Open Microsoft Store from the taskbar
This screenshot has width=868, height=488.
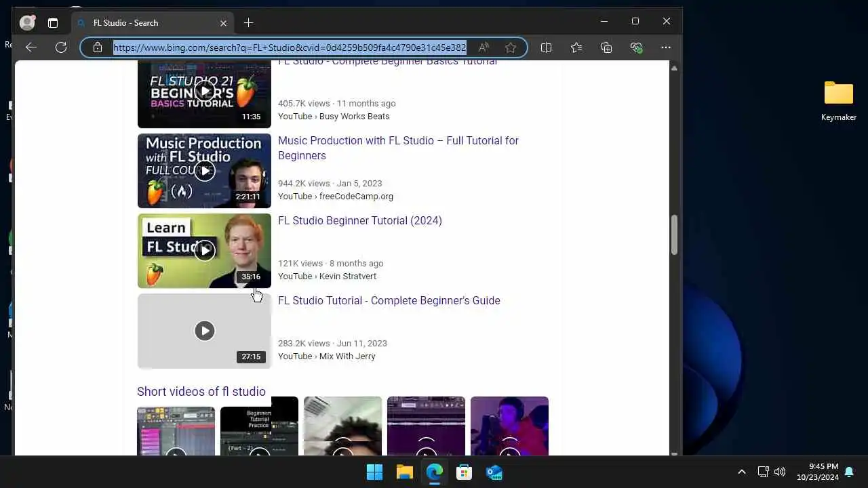464,472
